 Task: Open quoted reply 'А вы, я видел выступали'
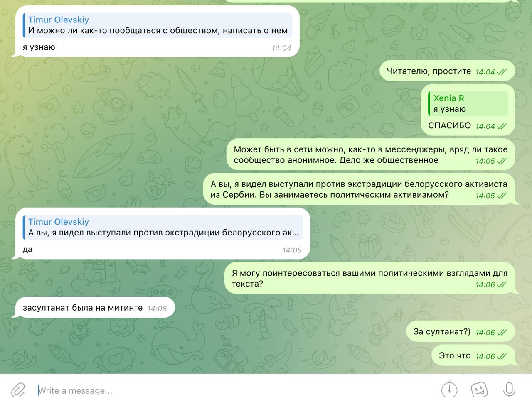tap(163, 227)
